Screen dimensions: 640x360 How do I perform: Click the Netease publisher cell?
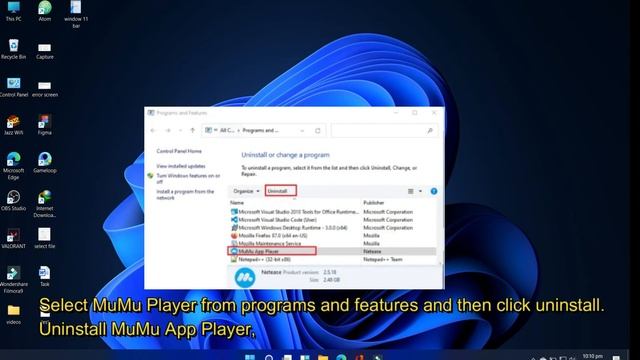pyautogui.click(x=372, y=251)
